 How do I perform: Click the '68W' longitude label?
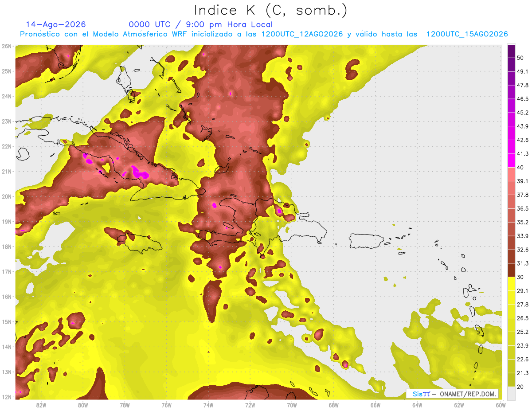coord(334,405)
